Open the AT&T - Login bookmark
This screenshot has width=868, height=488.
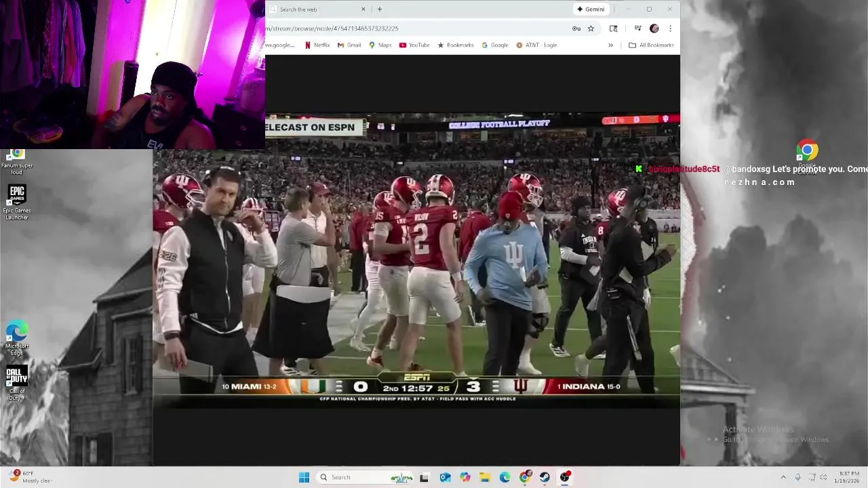(x=537, y=45)
